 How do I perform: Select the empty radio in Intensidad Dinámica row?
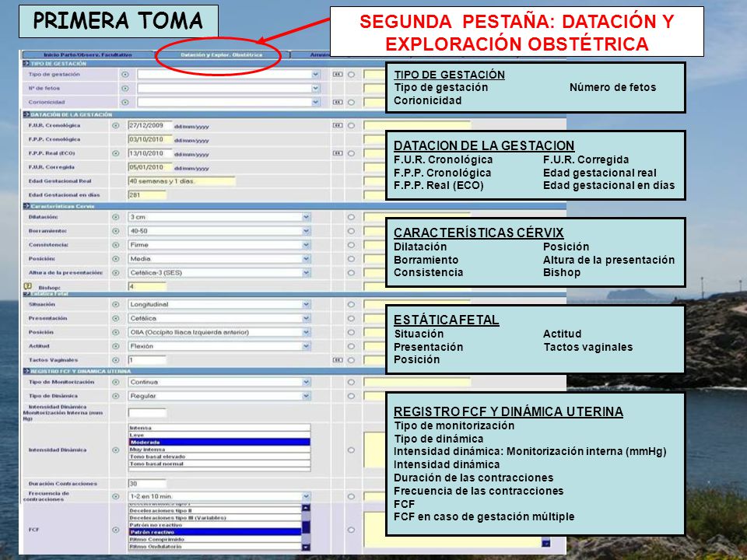pos(351,450)
